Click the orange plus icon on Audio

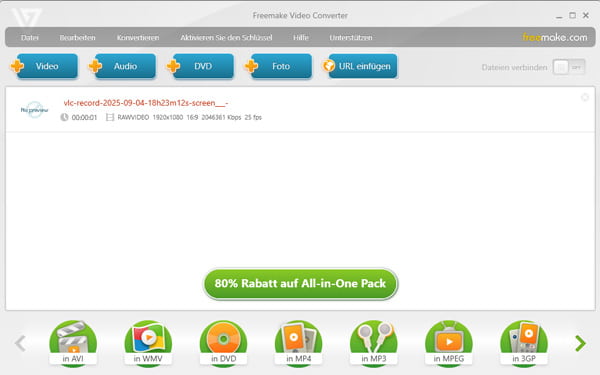[95, 66]
